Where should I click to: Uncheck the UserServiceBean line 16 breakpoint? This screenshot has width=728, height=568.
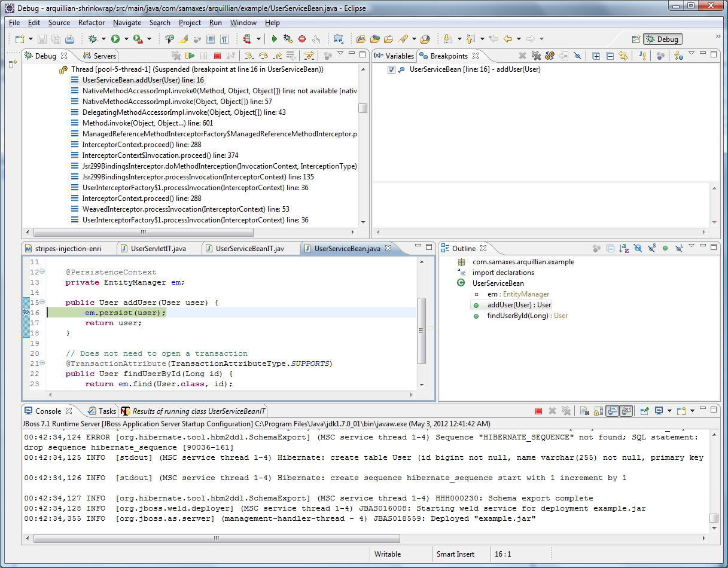pyautogui.click(x=392, y=69)
